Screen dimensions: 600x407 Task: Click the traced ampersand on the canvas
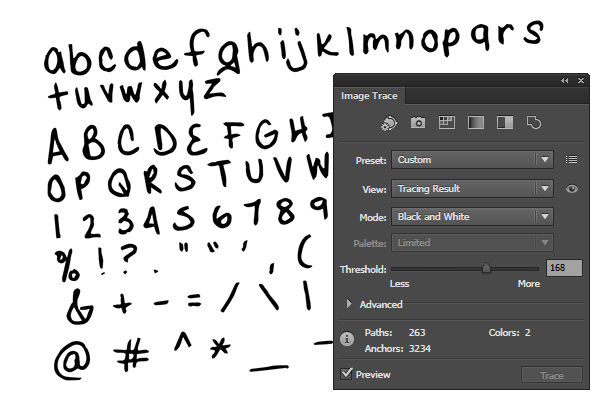(79, 307)
